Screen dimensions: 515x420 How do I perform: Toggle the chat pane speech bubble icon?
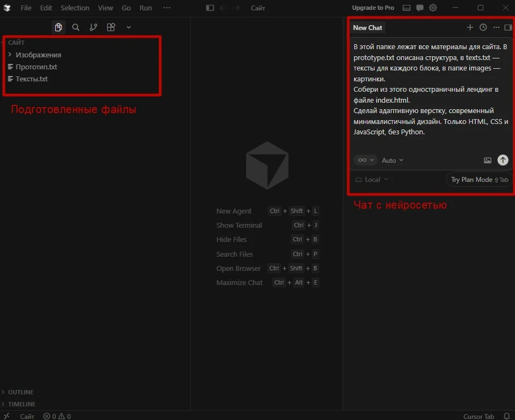420,8
